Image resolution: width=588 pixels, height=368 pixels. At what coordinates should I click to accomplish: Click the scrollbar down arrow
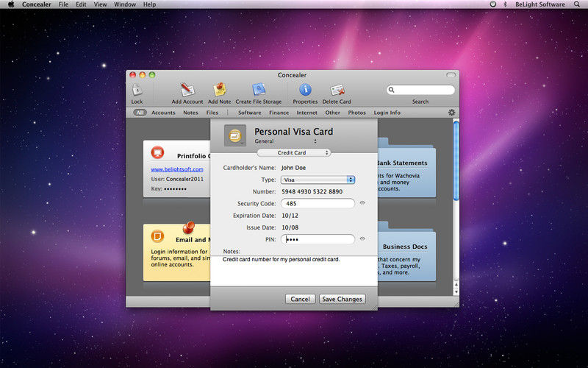(x=456, y=291)
